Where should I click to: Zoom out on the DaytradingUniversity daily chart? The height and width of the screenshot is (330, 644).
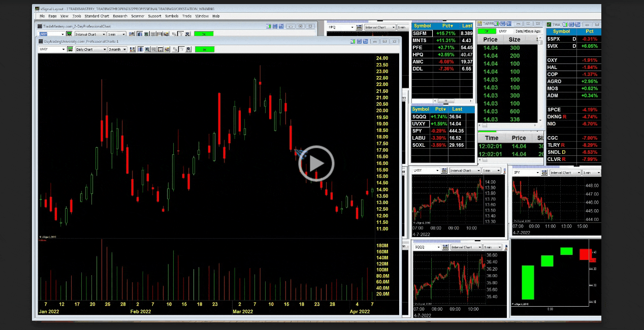(154, 49)
